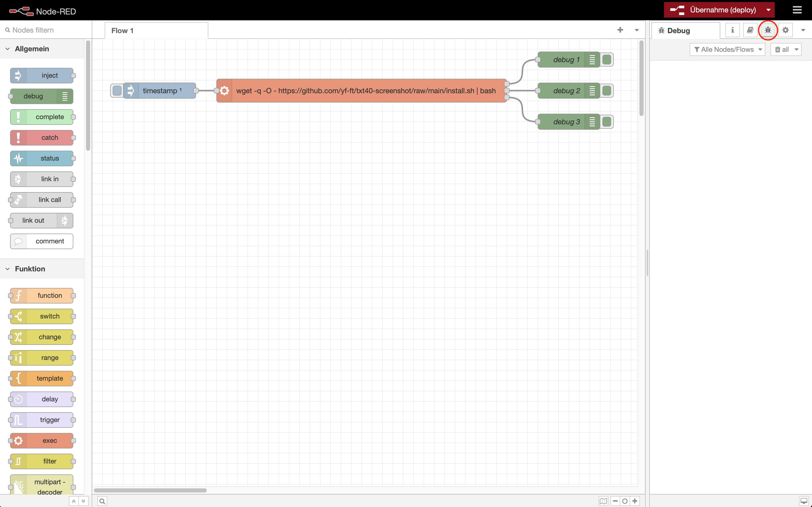This screenshot has width=812, height=507.
Task: Toggle the navigator map icon
Action: [x=603, y=501]
